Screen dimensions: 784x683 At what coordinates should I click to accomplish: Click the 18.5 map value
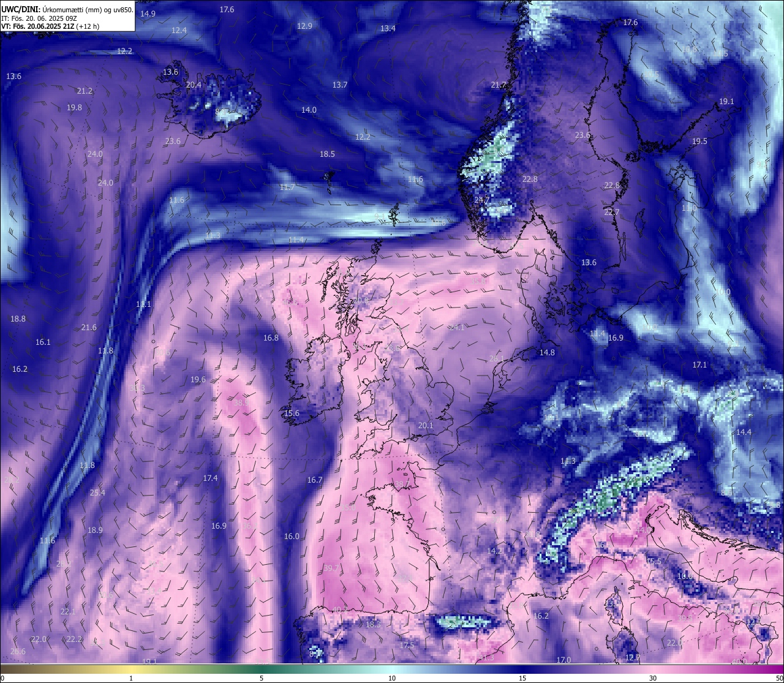click(x=327, y=154)
